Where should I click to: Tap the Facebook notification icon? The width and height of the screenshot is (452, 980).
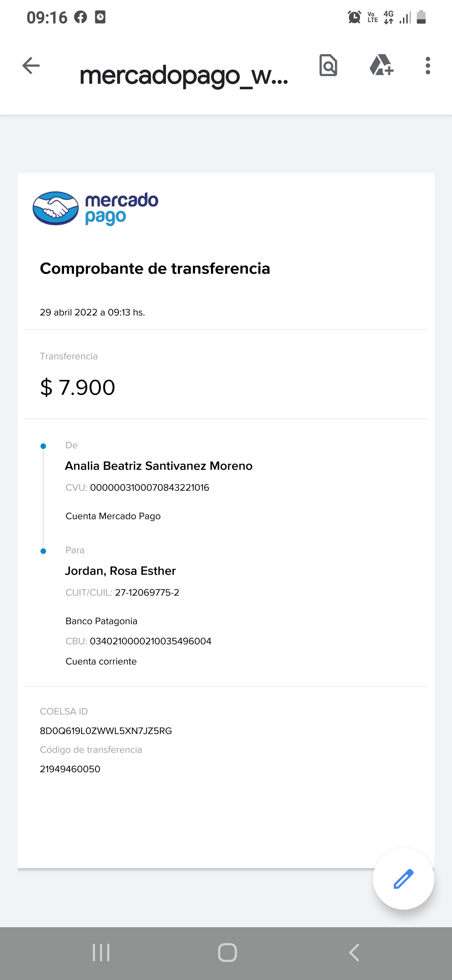[80, 17]
